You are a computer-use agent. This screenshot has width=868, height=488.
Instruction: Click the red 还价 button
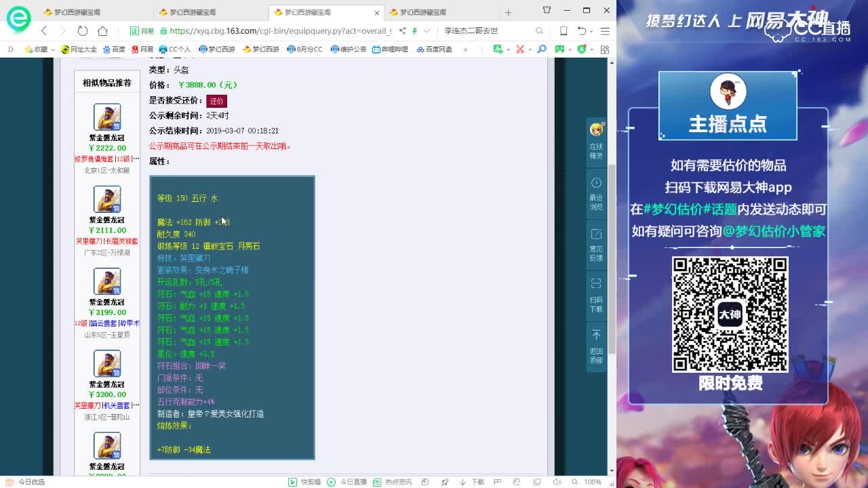[x=217, y=100]
